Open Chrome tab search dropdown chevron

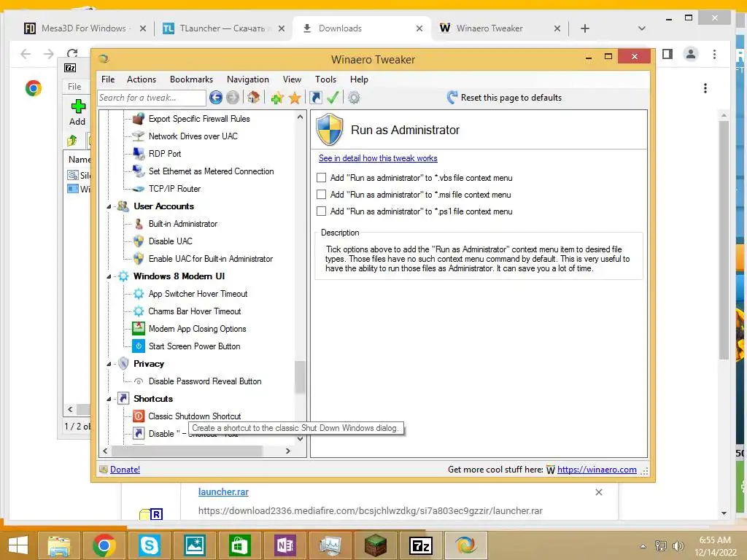(642, 28)
